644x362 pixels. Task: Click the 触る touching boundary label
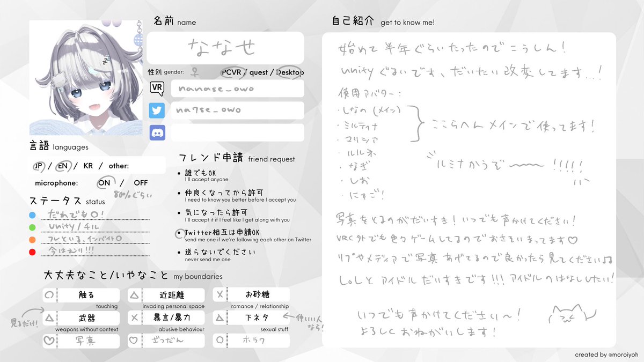click(87, 295)
